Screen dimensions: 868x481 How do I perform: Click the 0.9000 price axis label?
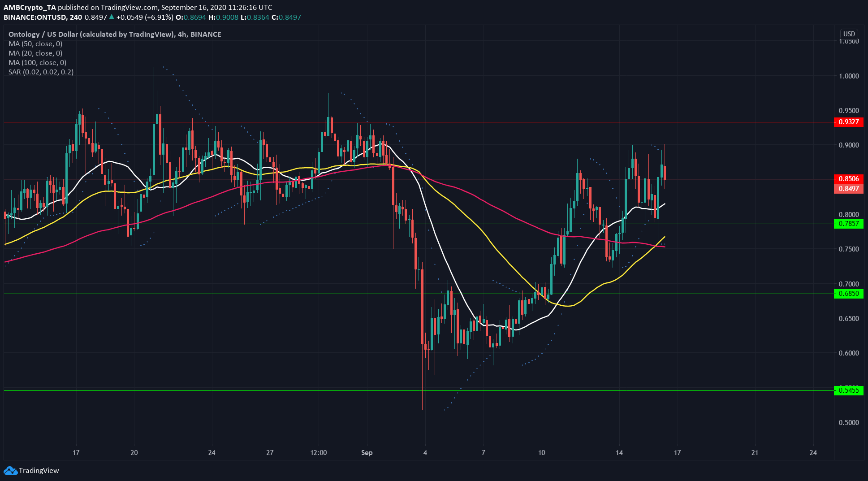coord(849,145)
